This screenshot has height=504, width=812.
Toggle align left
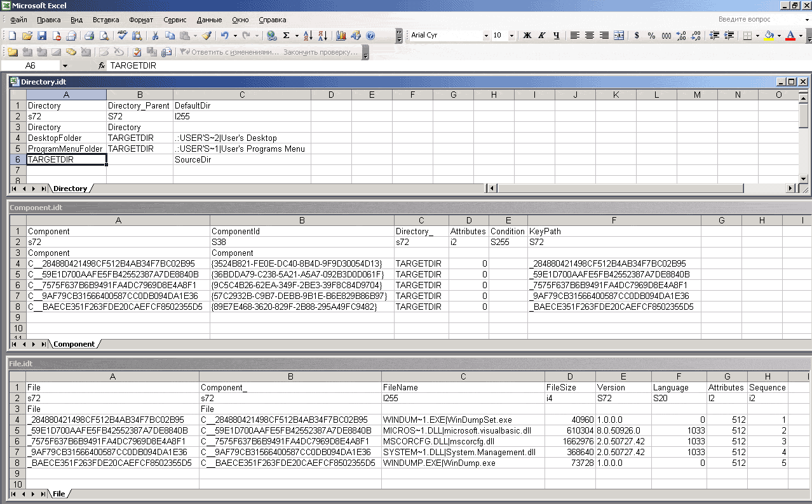pos(574,36)
